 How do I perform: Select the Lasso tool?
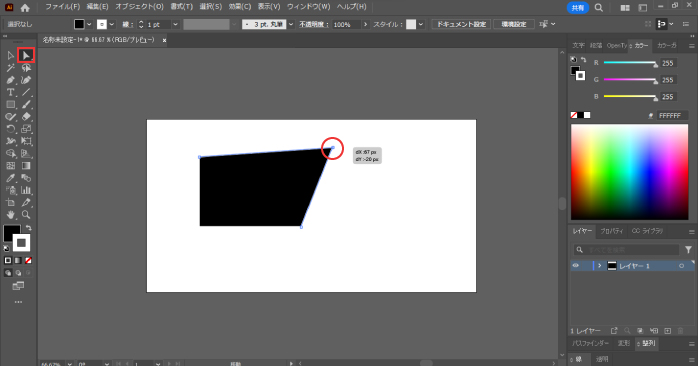pos(26,68)
